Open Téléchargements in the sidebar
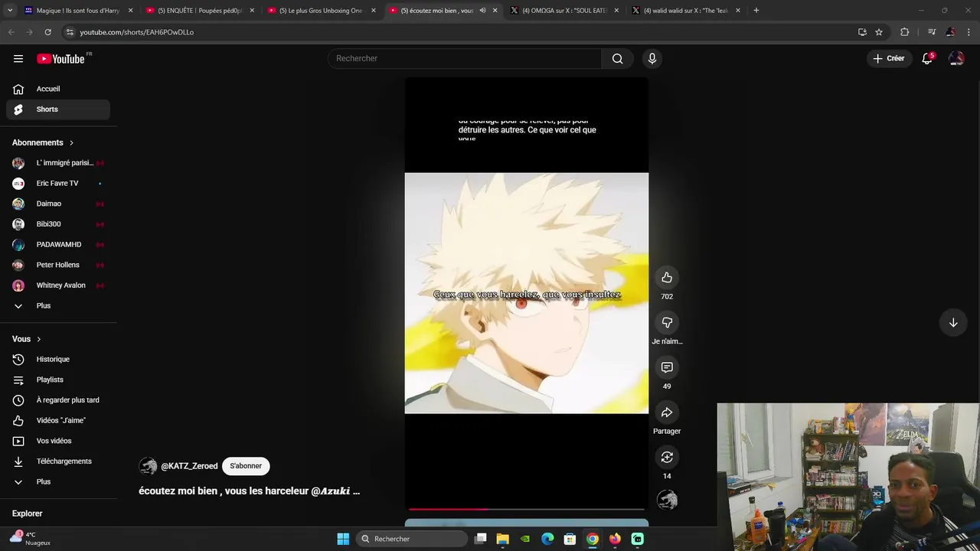Image resolution: width=980 pixels, height=551 pixels. coord(58,461)
